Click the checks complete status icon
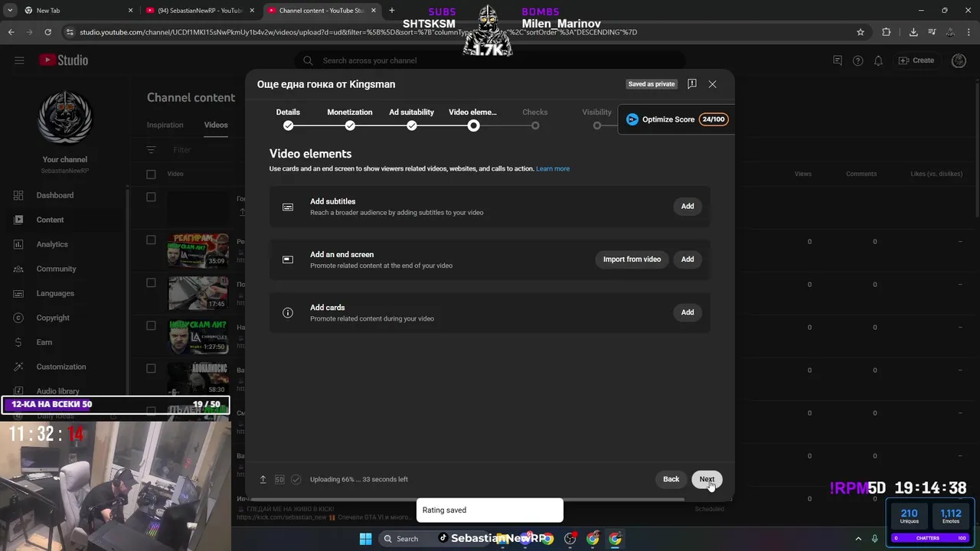 pos(296,479)
